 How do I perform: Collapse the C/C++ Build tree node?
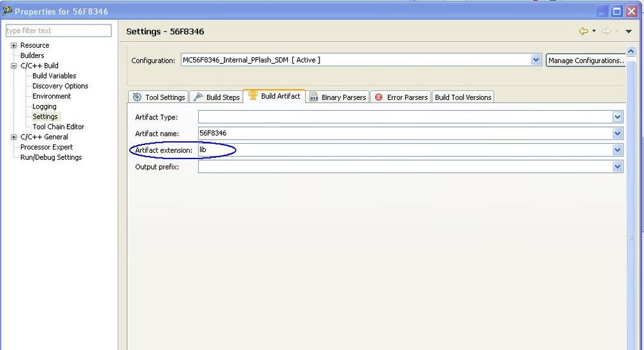tap(14, 66)
